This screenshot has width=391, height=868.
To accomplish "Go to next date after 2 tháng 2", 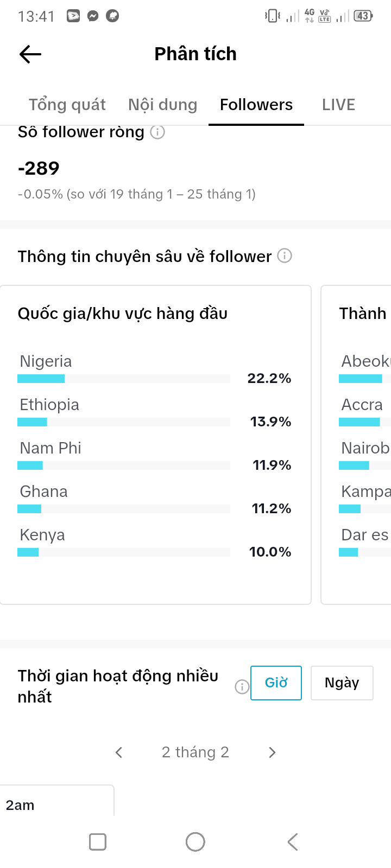I will point(272,752).
